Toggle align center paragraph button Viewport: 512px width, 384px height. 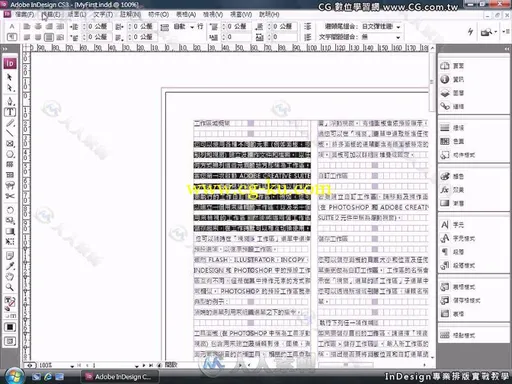pyautogui.click(x=38, y=26)
